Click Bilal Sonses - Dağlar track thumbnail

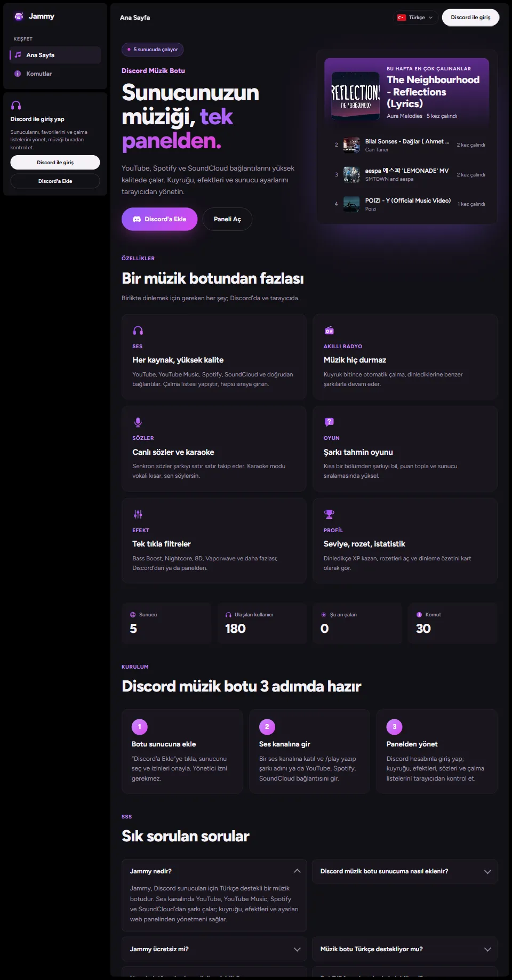click(351, 145)
